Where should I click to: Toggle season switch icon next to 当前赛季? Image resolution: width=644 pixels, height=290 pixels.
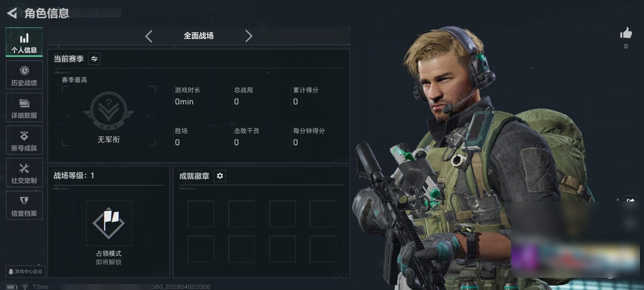pos(94,59)
